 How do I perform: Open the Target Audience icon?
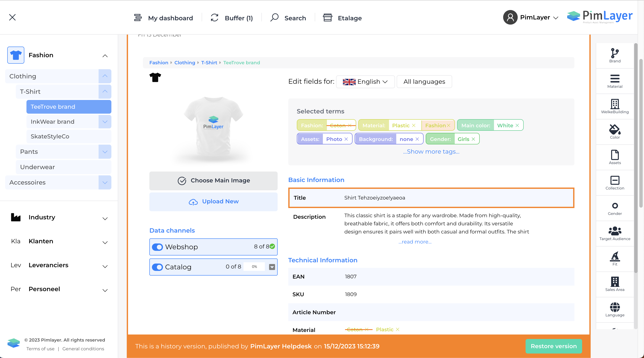(x=615, y=233)
